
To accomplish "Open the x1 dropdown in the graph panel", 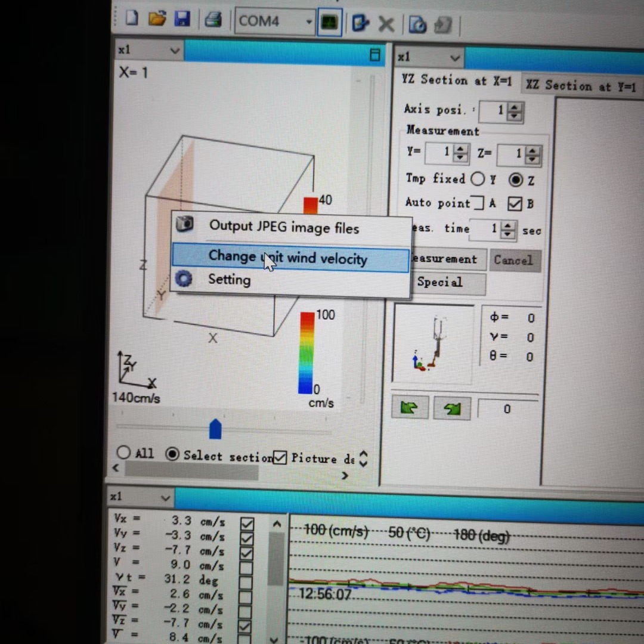I will tap(165, 499).
